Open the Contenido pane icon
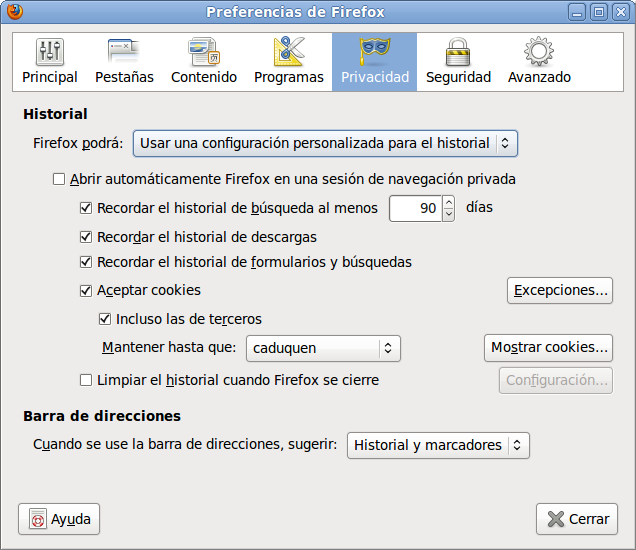 click(204, 52)
